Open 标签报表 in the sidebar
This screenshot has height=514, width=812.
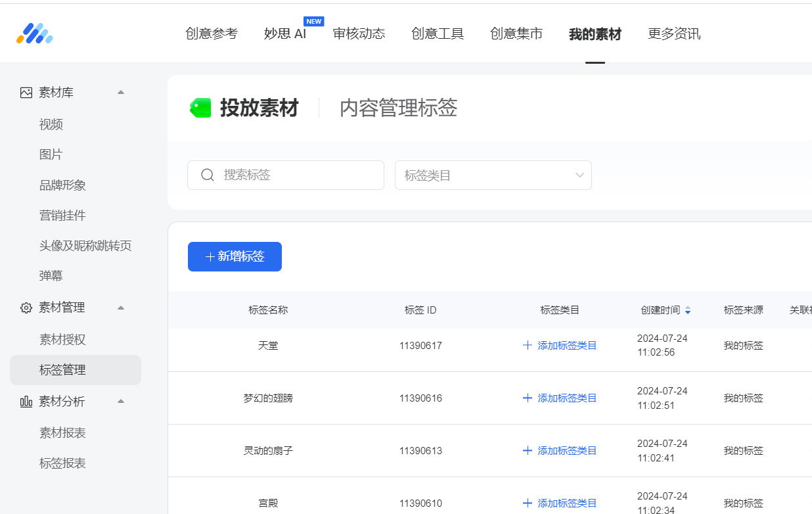62,463
